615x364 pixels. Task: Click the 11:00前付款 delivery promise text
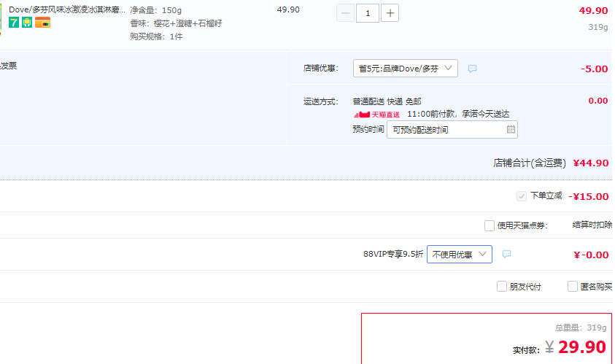point(458,114)
